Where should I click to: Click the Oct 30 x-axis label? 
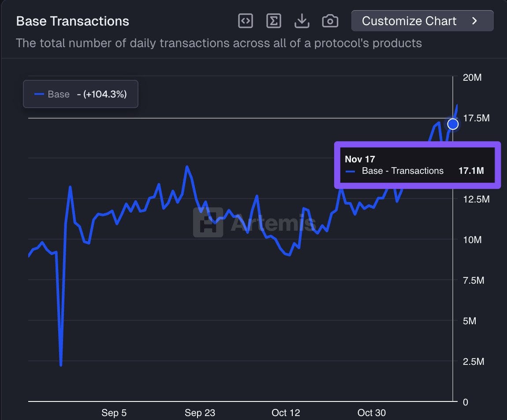pos(372,413)
